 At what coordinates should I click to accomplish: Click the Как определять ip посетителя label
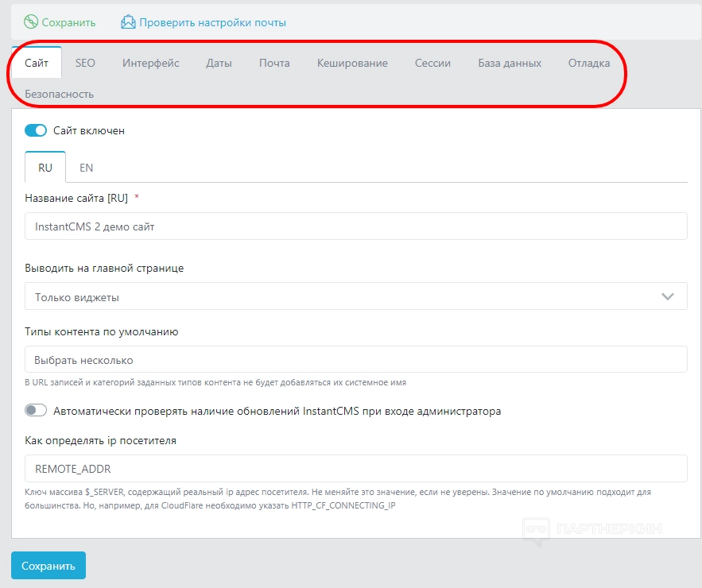point(100,440)
